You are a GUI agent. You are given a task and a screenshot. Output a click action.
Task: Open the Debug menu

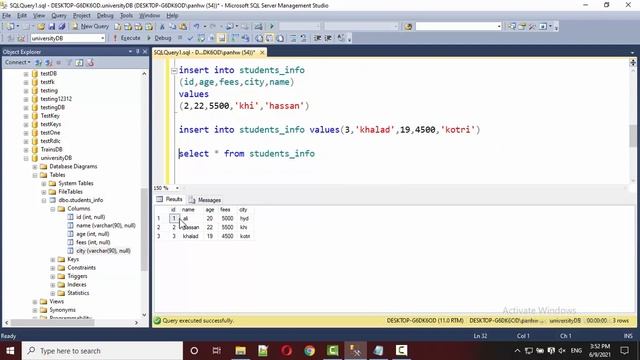tap(105, 16)
